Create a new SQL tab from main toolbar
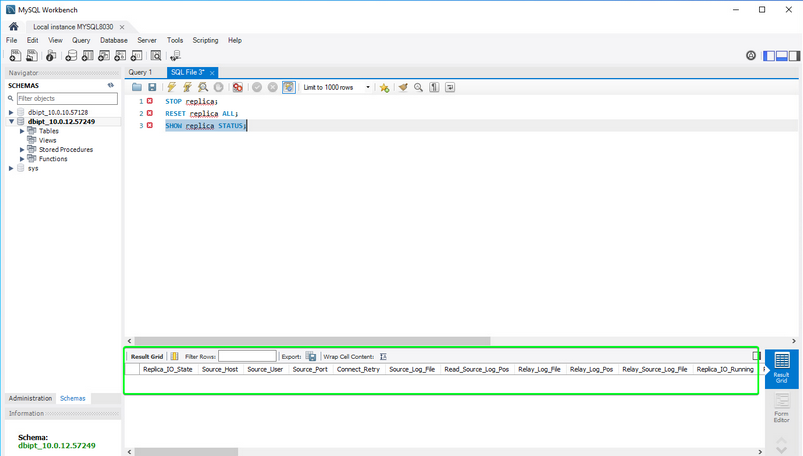The image size is (803, 456). (15, 55)
